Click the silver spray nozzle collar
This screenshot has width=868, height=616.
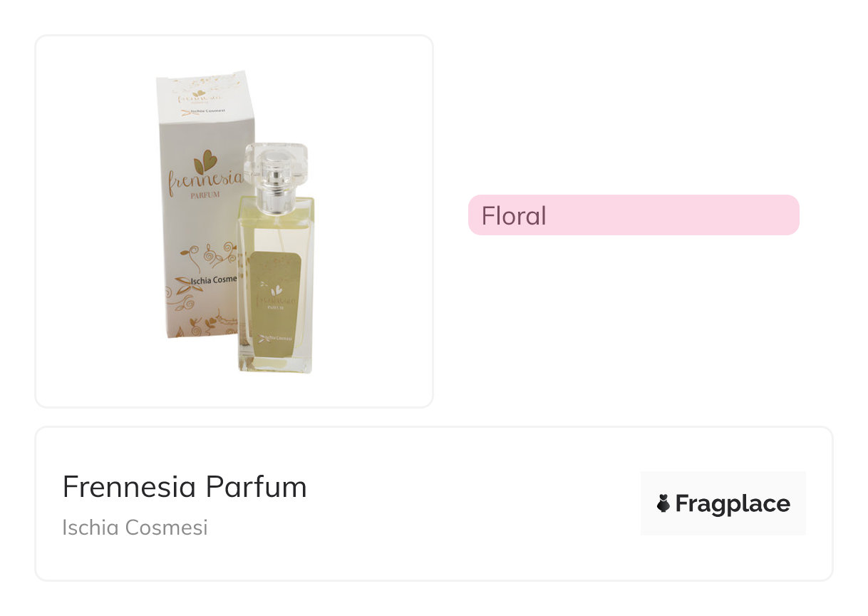click(x=275, y=200)
